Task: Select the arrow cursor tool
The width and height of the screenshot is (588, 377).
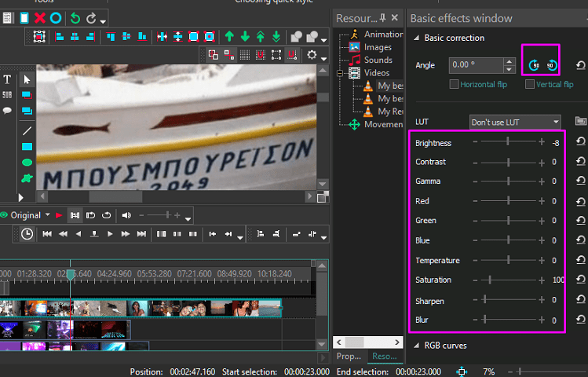Action: click(x=27, y=79)
